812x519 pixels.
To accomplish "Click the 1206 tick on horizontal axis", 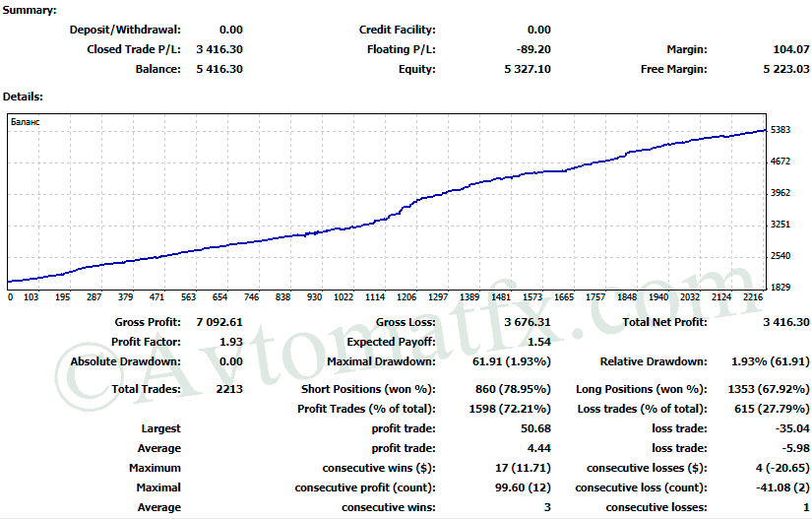I will [x=406, y=296].
